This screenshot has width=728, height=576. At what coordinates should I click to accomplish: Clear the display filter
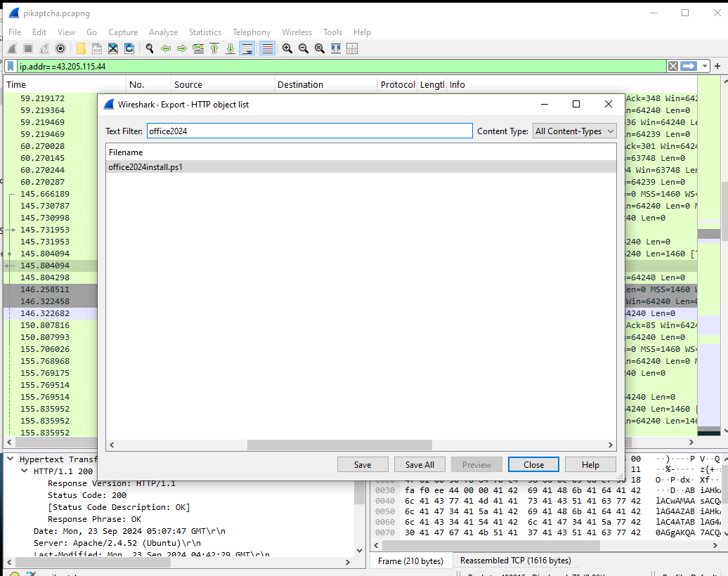[672, 66]
